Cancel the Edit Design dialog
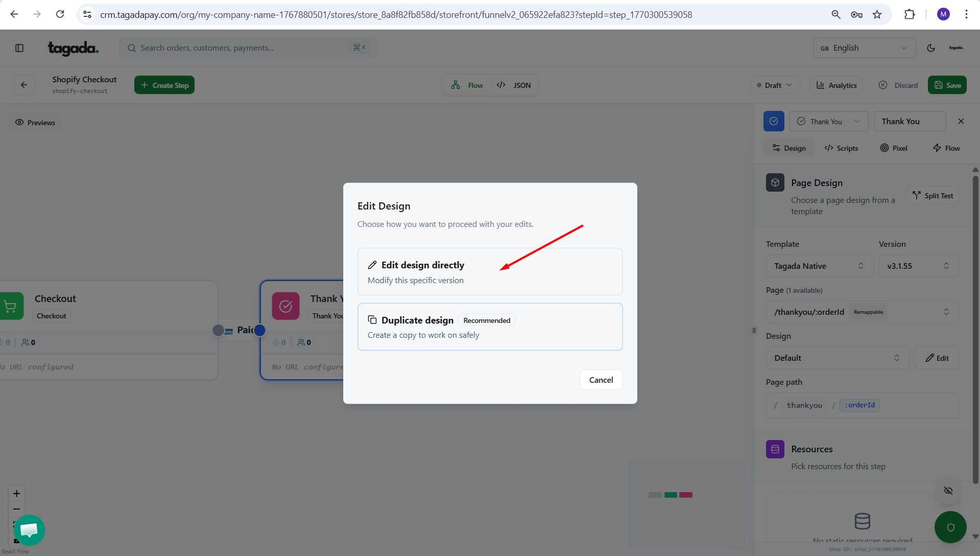980x556 pixels. (x=601, y=380)
